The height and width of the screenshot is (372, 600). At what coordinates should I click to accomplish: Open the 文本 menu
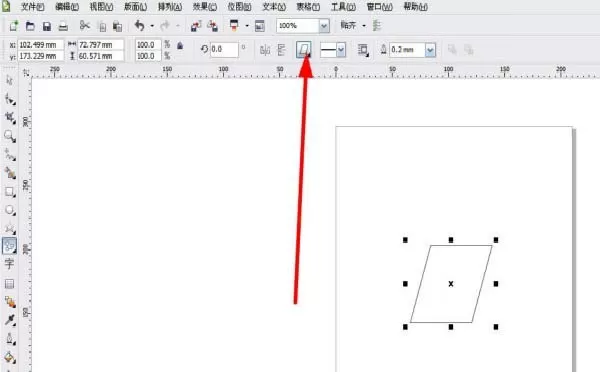pos(274,7)
